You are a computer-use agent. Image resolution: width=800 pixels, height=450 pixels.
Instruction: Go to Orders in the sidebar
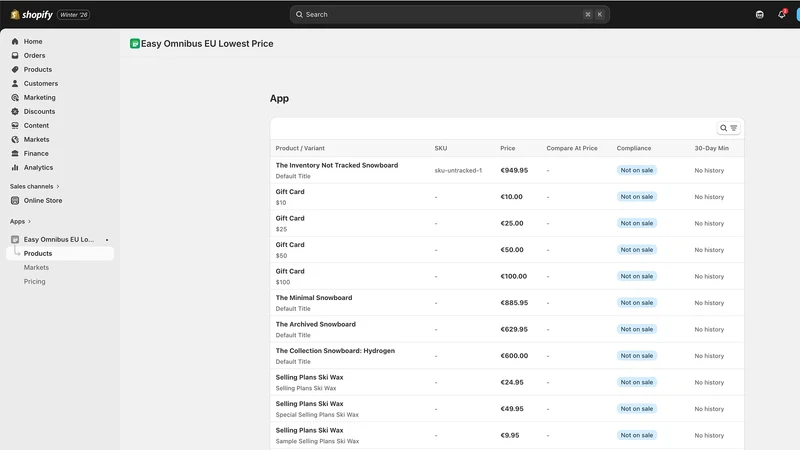pos(34,55)
